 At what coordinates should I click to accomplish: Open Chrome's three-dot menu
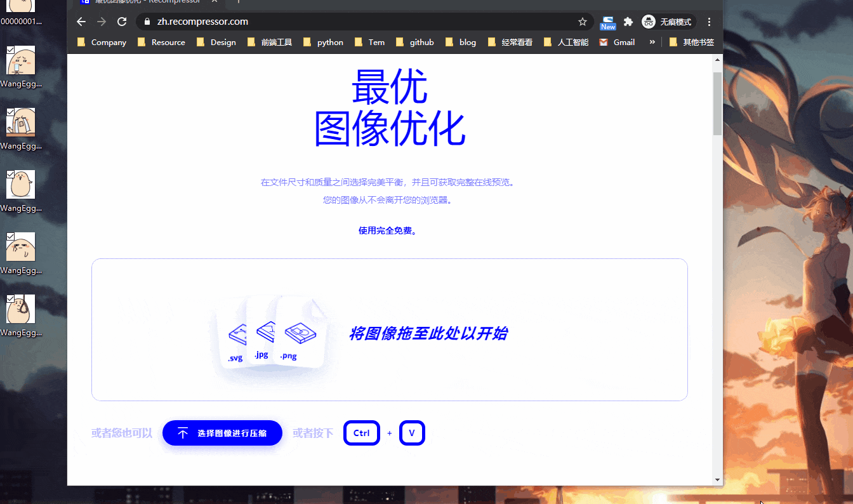click(x=710, y=22)
